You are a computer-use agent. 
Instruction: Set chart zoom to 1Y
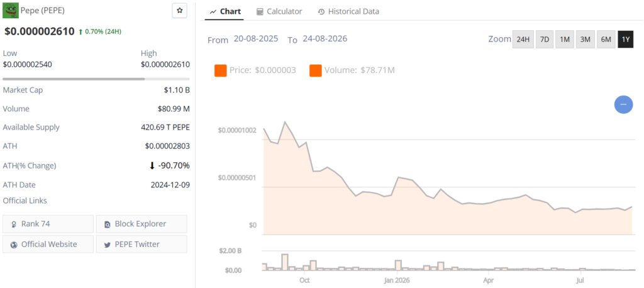coord(626,40)
